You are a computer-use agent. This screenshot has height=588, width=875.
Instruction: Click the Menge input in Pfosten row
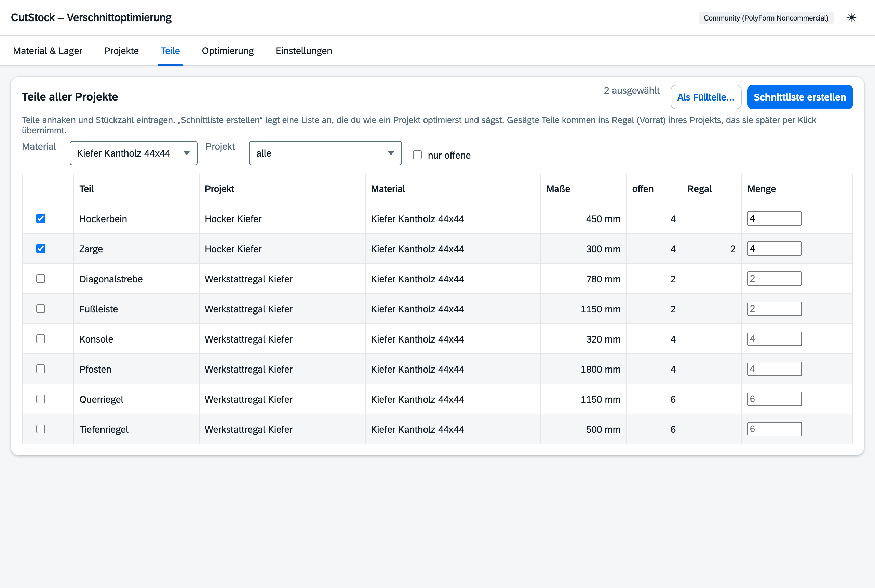click(774, 369)
